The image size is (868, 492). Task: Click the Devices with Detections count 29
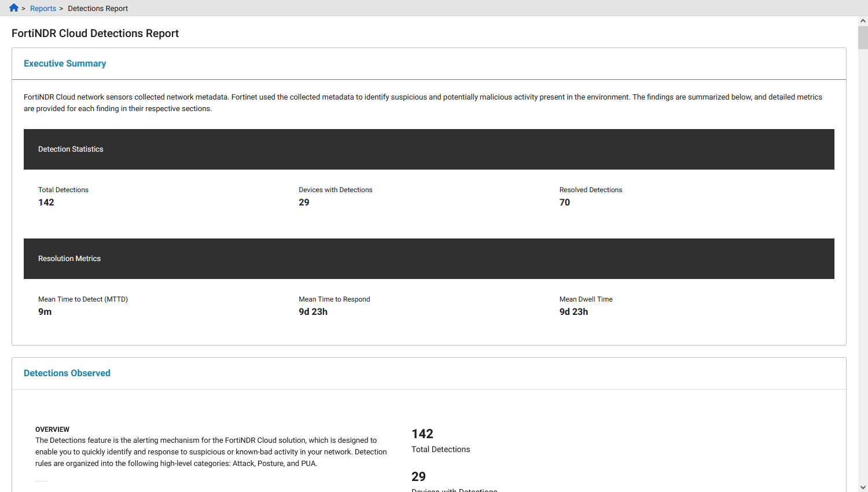[304, 202]
